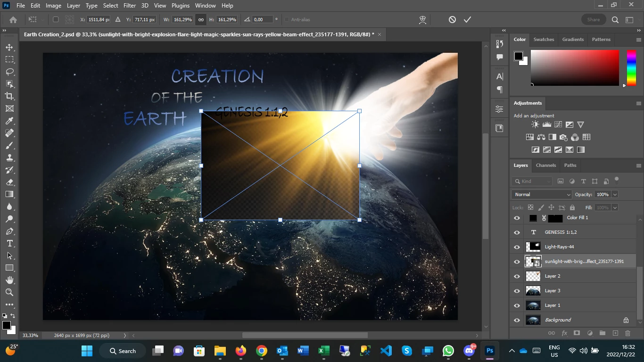Select the Horizontal Type tool

[9, 243]
